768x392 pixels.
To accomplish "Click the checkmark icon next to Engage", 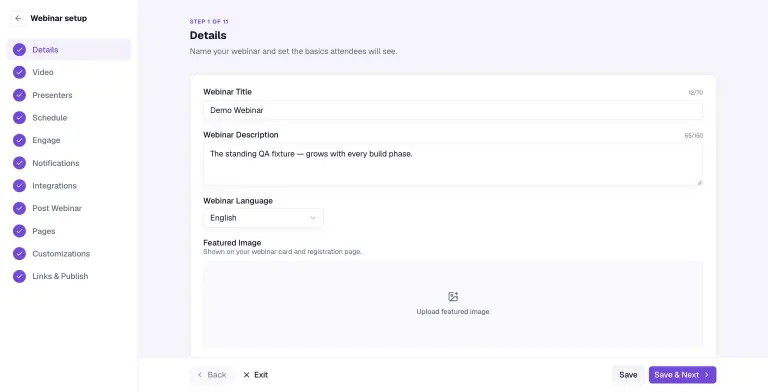I will [20, 140].
